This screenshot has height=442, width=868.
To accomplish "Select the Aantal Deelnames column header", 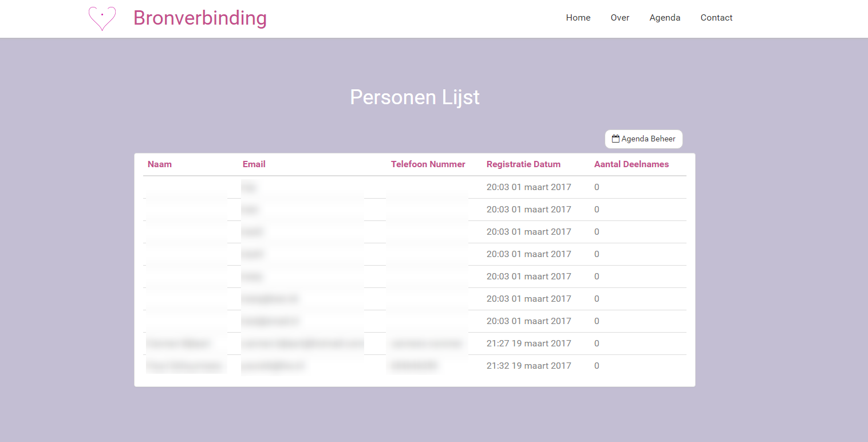I will pos(632,164).
